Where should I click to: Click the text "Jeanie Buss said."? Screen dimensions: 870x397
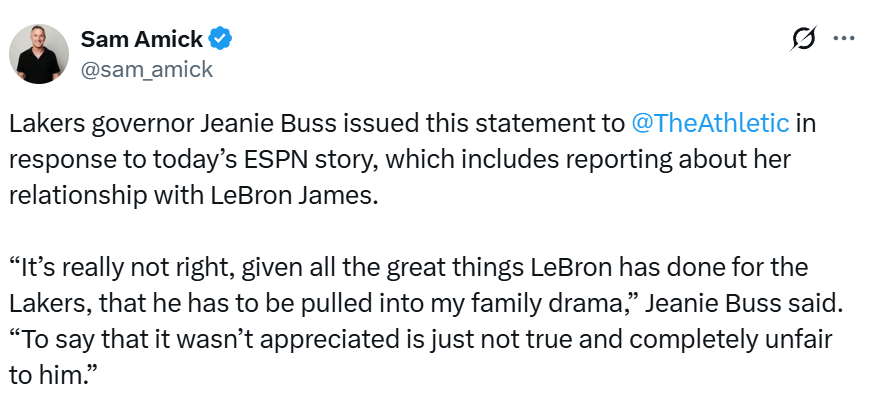click(745, 303)
